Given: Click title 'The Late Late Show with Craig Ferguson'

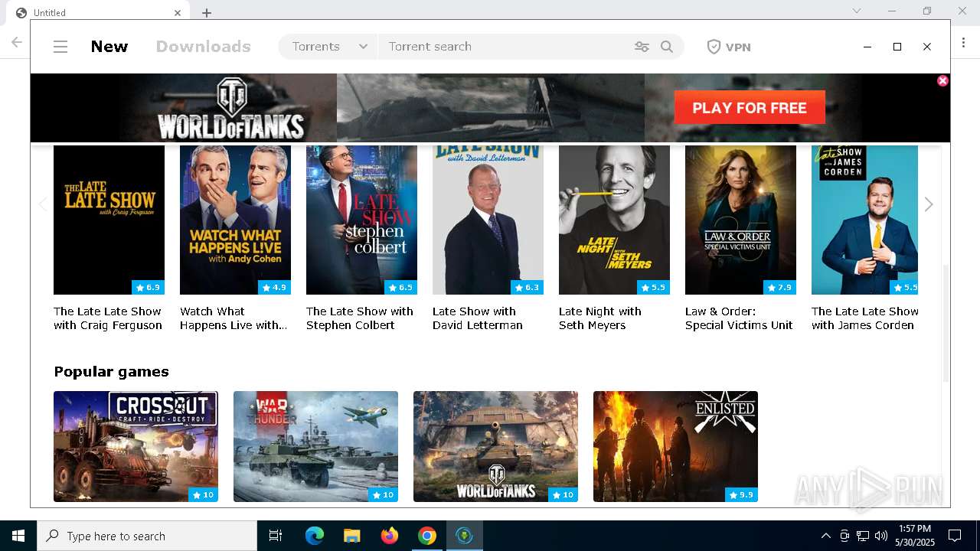Looking at the screenshot, I should 108,318.
